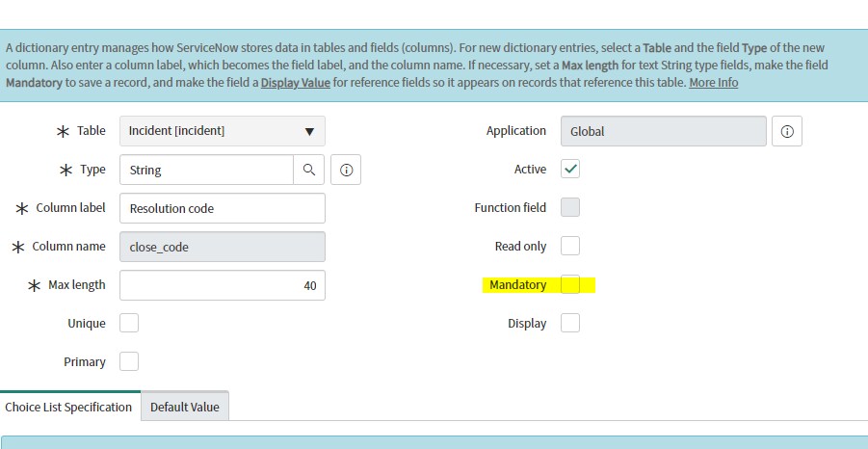Toggle the Function field checkbox
Screen dimensions: 868x449
click(x=570, y=208)
